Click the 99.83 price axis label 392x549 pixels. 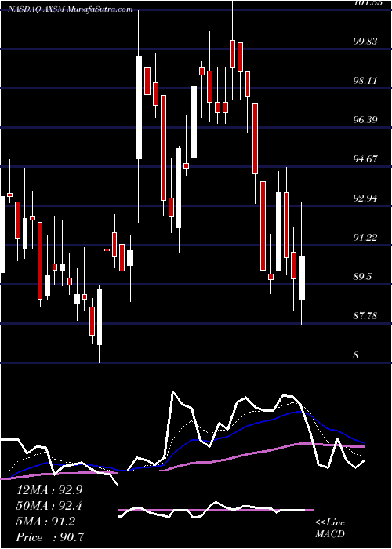tap(365, 42)
